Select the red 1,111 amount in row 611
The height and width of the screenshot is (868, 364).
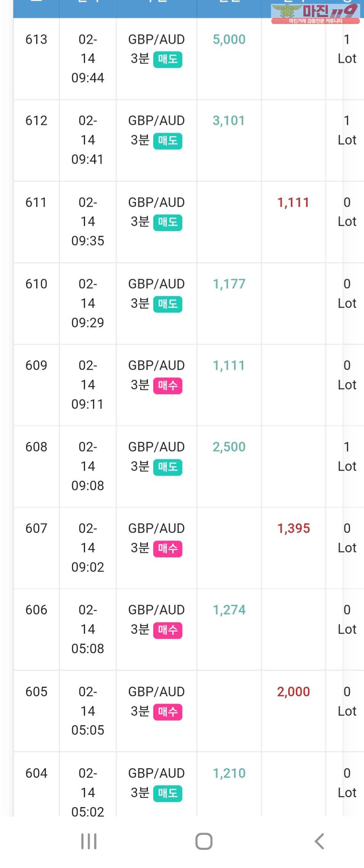(293, 202)
